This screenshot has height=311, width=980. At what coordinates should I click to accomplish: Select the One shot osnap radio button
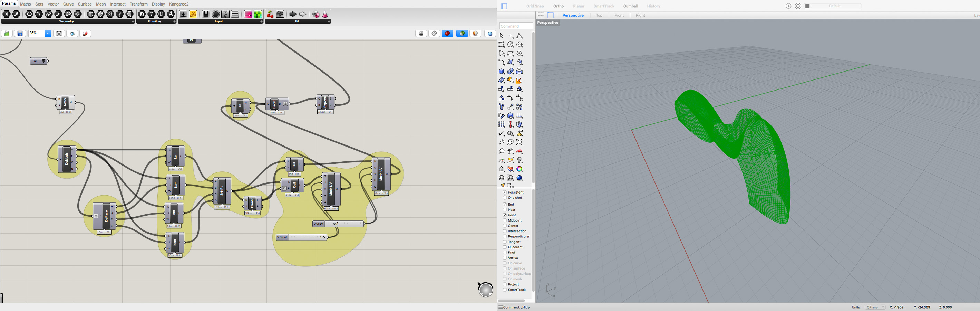pos(505,198)
